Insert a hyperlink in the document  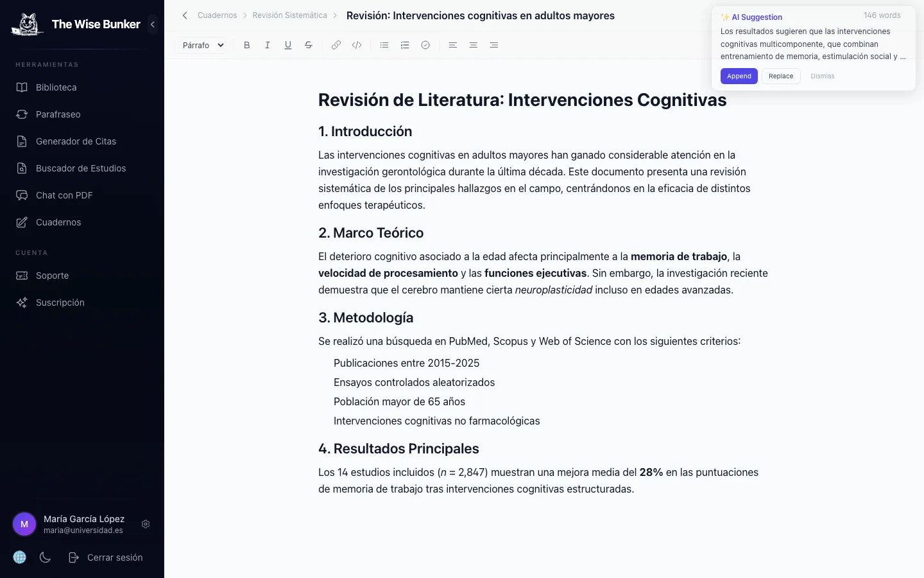(336, 45)
